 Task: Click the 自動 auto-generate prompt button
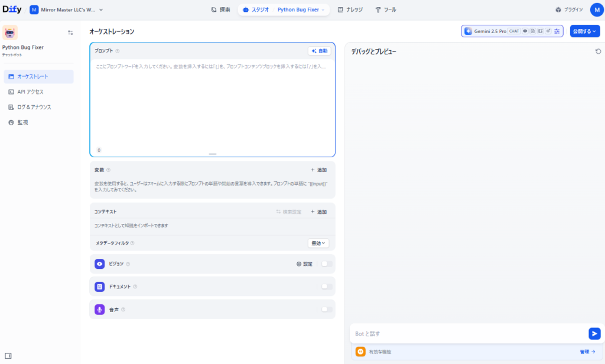tap(319, 51)
